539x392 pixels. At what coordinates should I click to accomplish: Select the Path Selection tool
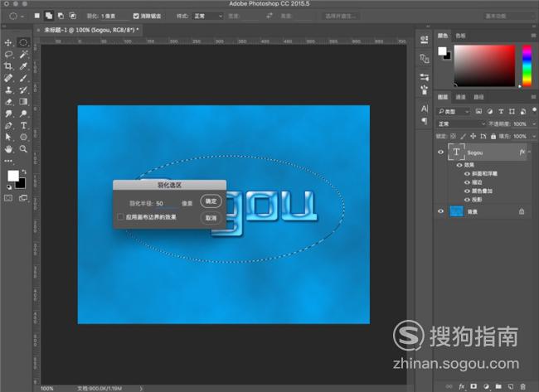(8, 137)
